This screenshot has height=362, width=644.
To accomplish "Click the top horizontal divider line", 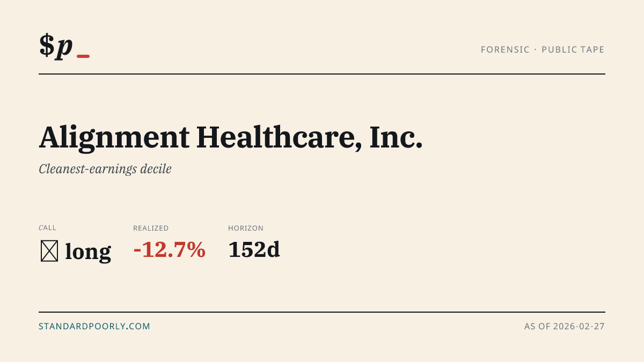I will click(x=322, y=74).
